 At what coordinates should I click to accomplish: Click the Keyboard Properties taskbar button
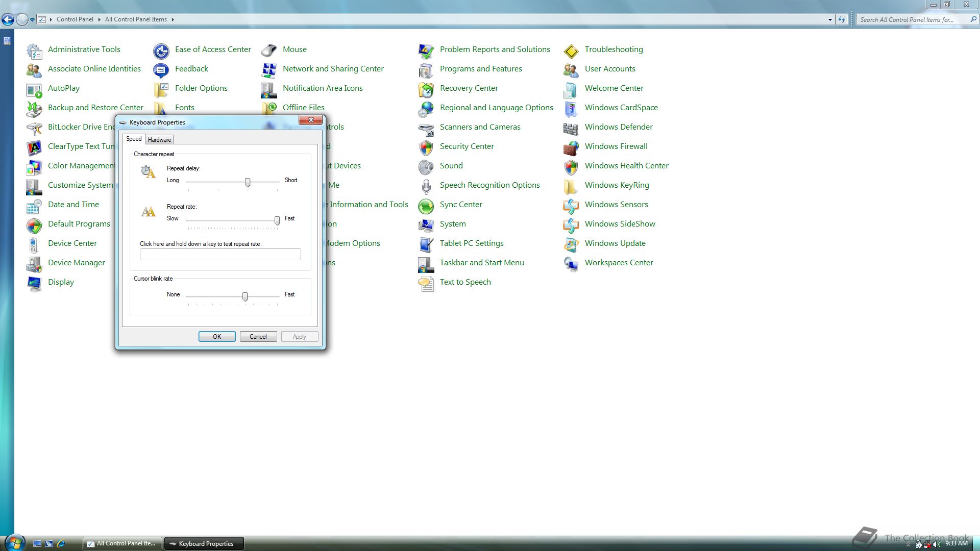[x=204, y=543]
